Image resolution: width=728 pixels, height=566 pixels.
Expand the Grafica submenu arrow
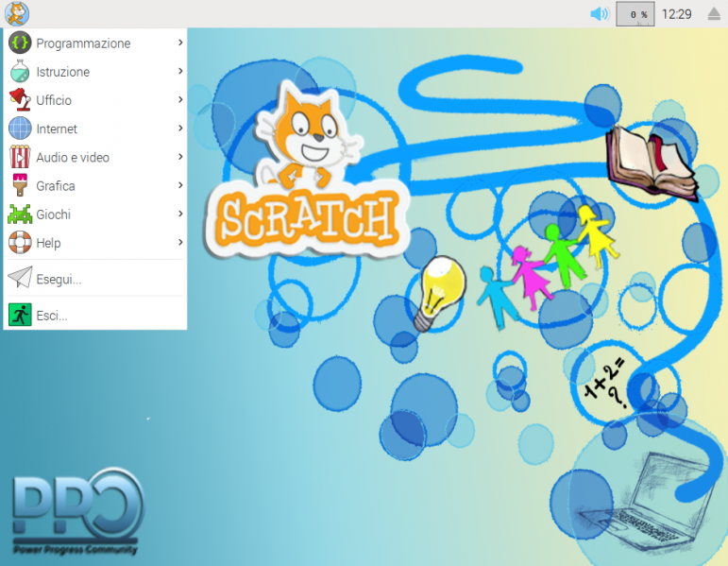click(180, 185)
